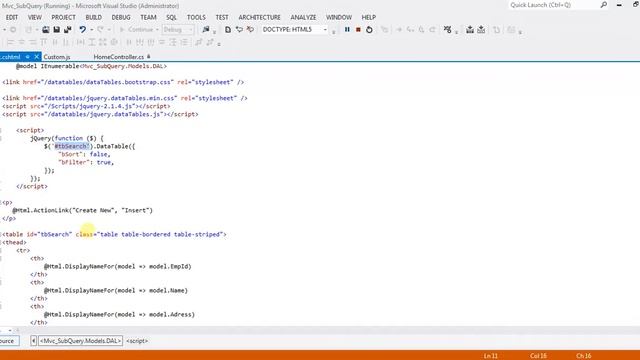The image size is (640, 360).
Task: Click the Quick Launch search magnifier
Action: point(604,5)
